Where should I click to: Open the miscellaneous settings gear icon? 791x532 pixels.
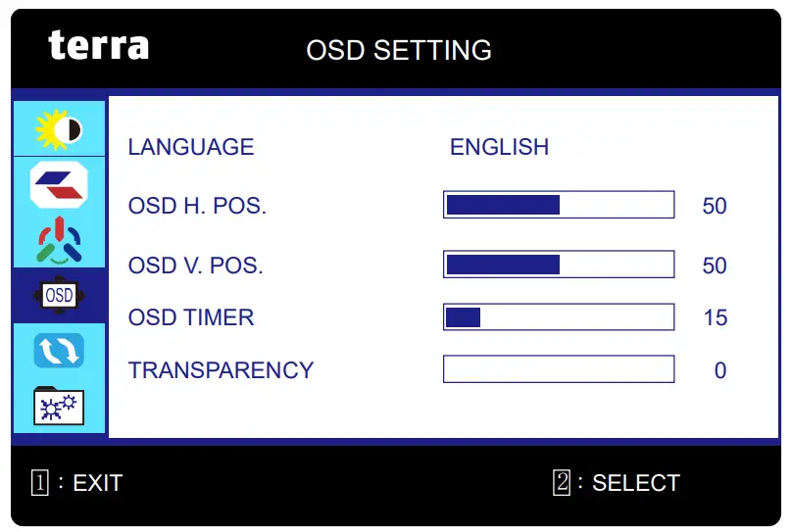click(x=59, y=406)
